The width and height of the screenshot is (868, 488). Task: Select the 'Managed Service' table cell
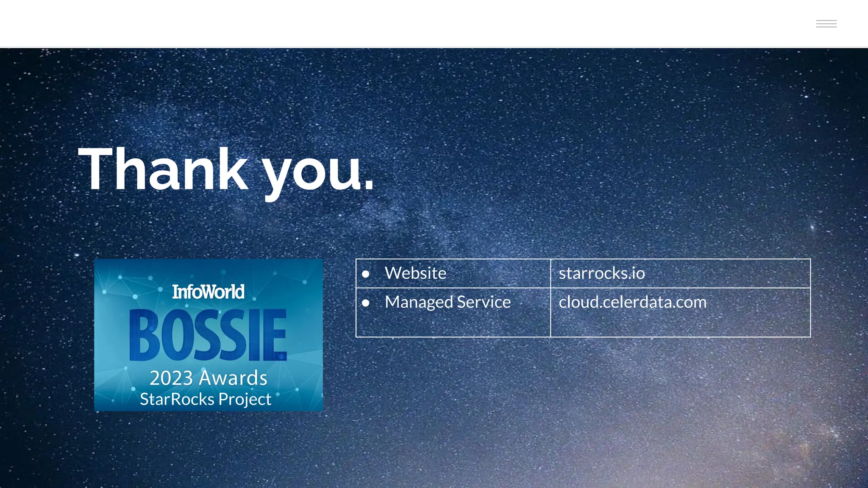pos(453,313)
